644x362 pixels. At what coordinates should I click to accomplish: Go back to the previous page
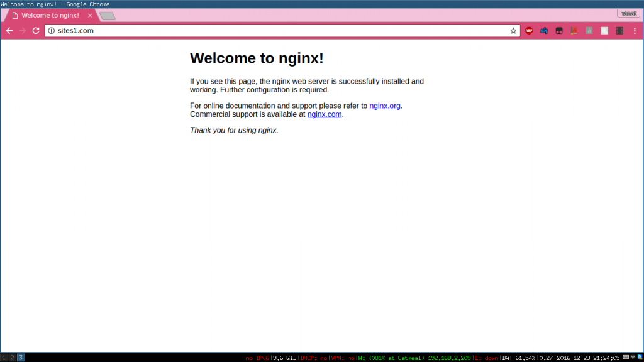pyautogui.click(x=9, y=31)
